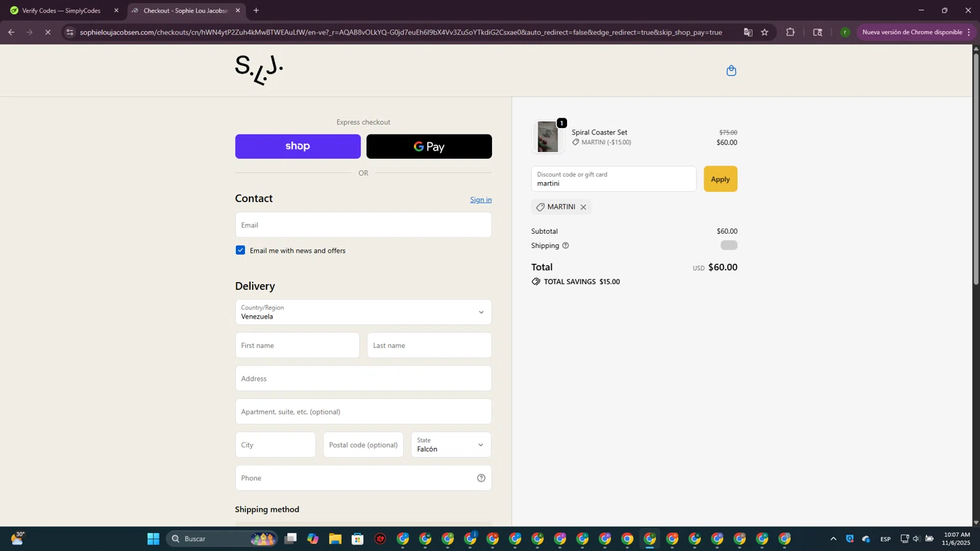The height and width of the screenshot is (551, 980).
Task: Click the taskbar Buscar search box
Action: [222, 539]
